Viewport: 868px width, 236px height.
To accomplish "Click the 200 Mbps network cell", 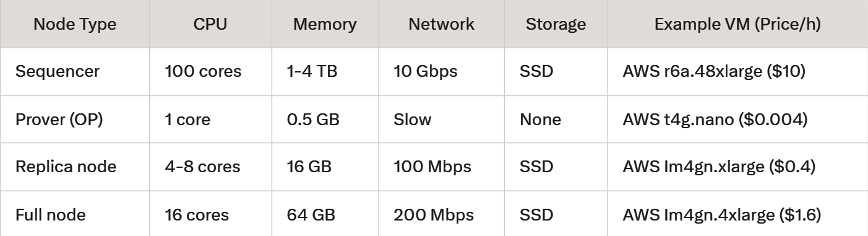I will [x=434, y=215].
